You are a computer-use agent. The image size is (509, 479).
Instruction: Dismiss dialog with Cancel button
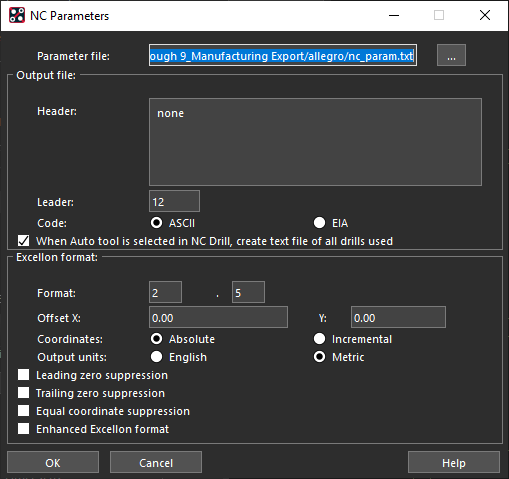156,462
